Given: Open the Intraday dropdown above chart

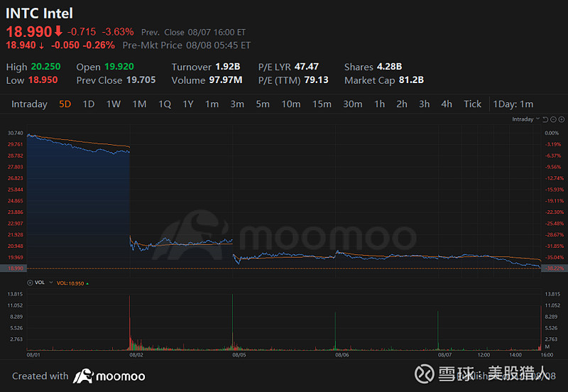Looking at the screenshot, I should click(x=525, y=119).
